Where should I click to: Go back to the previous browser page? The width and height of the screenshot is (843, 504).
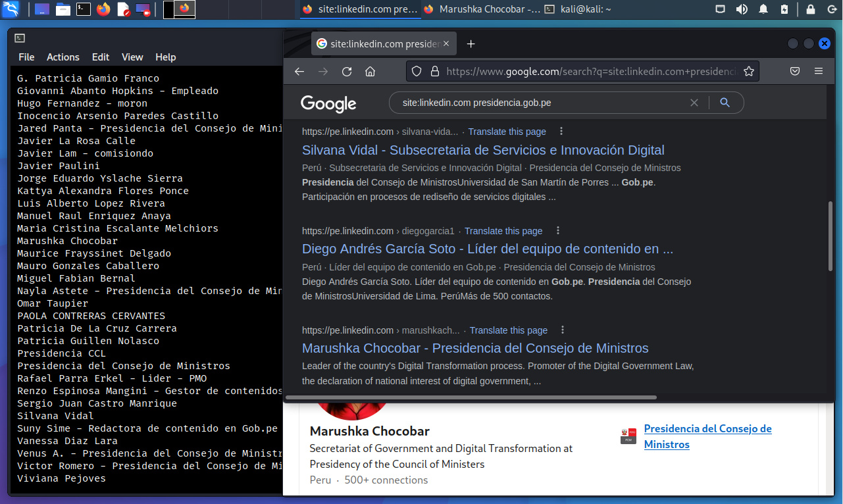[x=299, y=72]
